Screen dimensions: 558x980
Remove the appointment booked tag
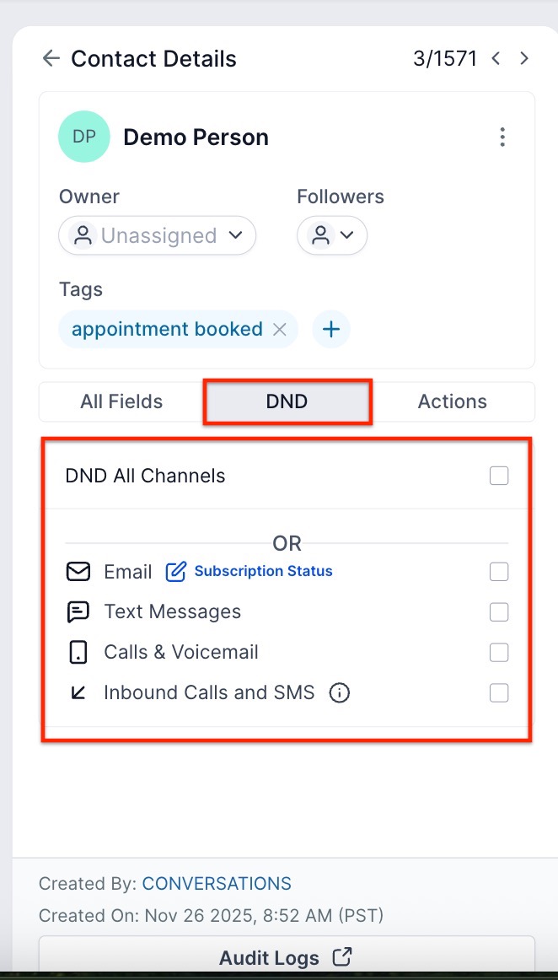point(280,330)
